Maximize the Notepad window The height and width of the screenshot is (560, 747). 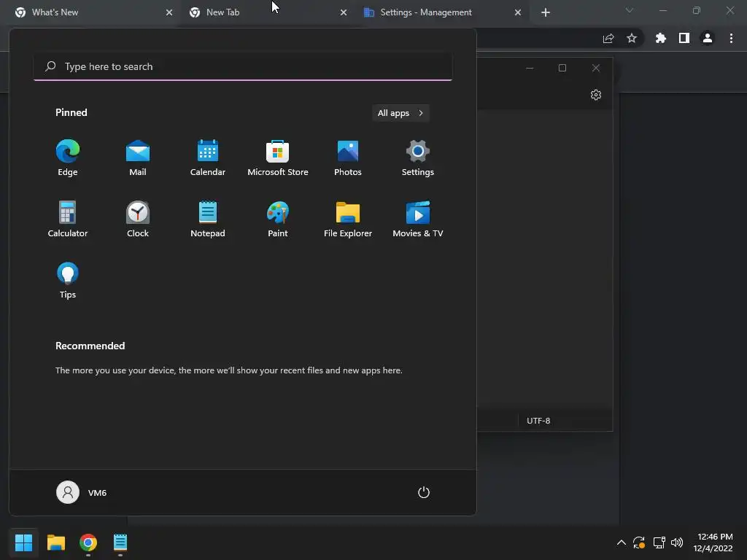[562, 68]
